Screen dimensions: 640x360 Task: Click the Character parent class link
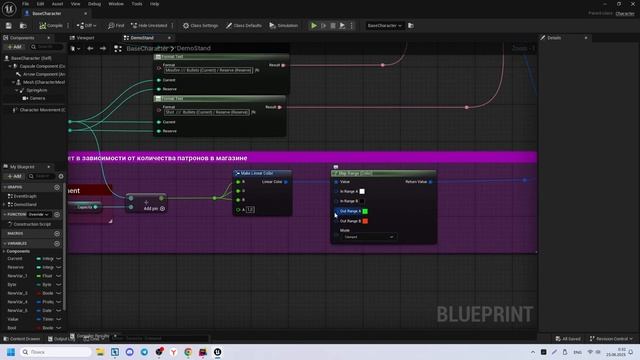pyautogui.click(x=625, y=13)
